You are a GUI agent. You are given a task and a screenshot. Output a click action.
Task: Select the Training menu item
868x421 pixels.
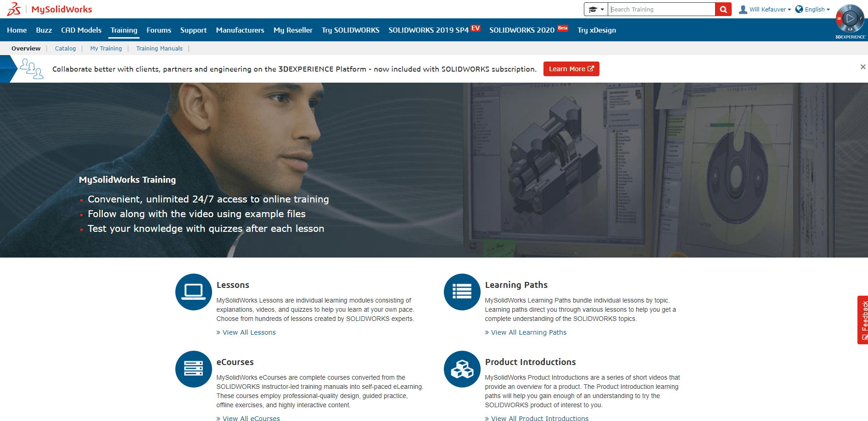[x=124, y=30]
